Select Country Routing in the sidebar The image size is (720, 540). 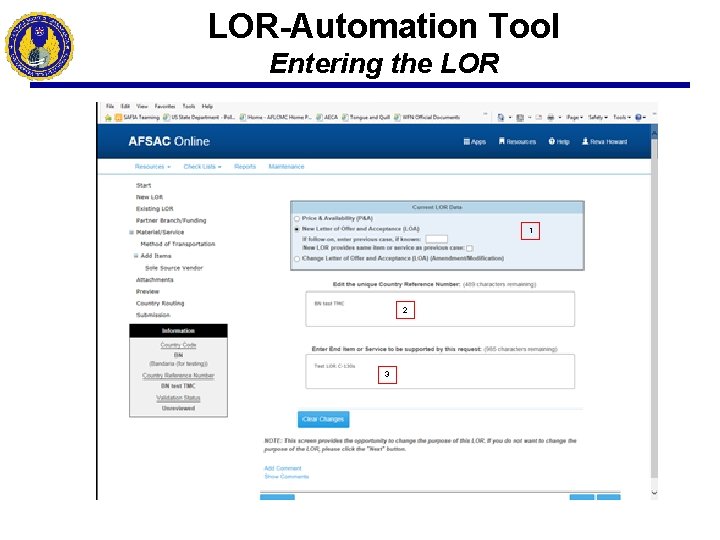coord(160,303)
